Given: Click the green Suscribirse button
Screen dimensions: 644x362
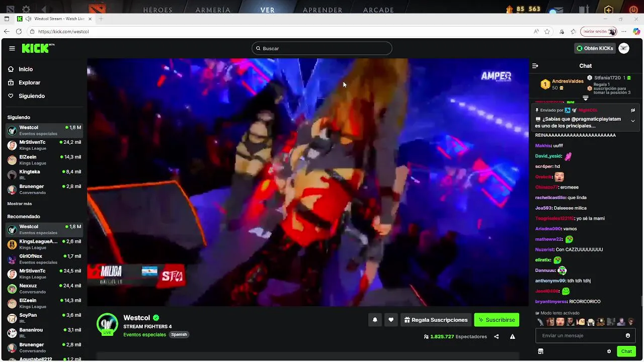Looking at the screenshot, I should click(x=497, y=320).
